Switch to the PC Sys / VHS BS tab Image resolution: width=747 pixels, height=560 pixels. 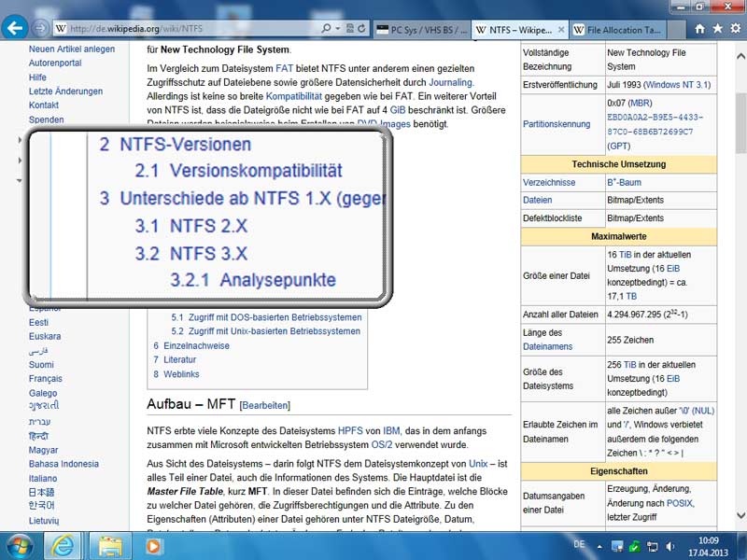tap(422, 30)
